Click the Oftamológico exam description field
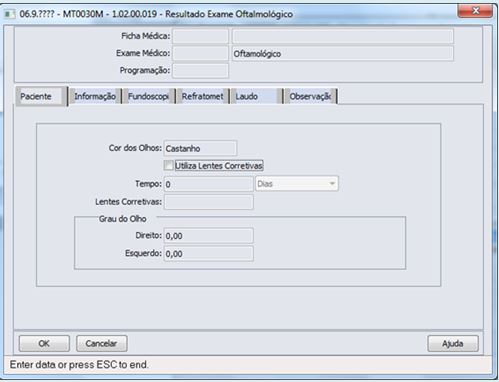Image resolution: width=499 pixels, height=382 pixels. (x=343, y=53)
